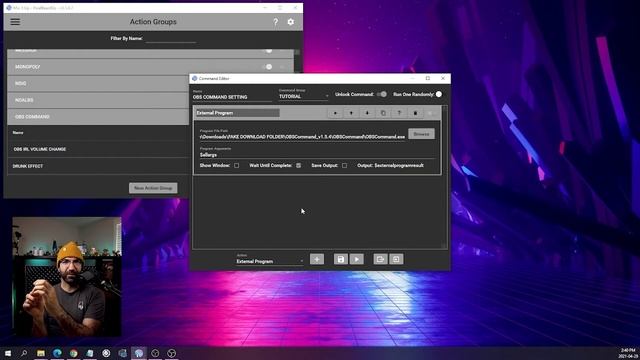The height and width of the screenshot is (360, 640).
Task: Check the Show Window checkbox
Action: pyautogui.click(x=237, y=166)
